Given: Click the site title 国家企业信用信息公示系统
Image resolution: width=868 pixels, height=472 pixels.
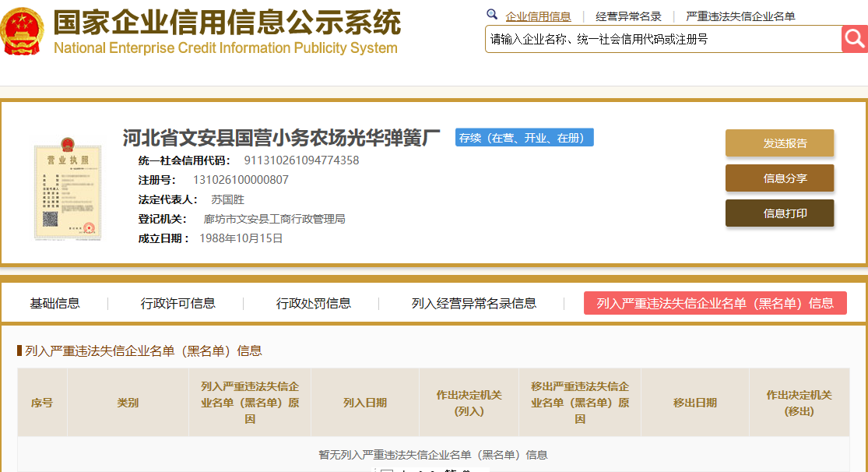Looking at the screenshot, I should (x=227, y=22).
